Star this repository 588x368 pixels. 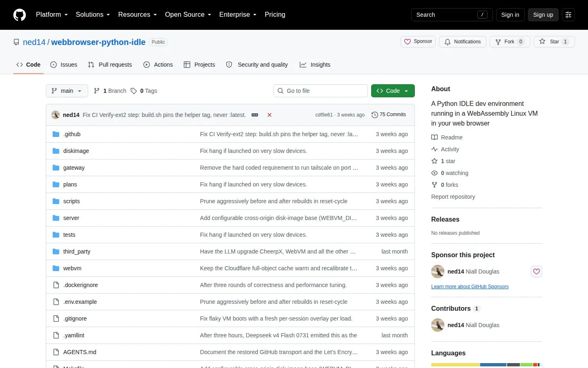(554, 42)
